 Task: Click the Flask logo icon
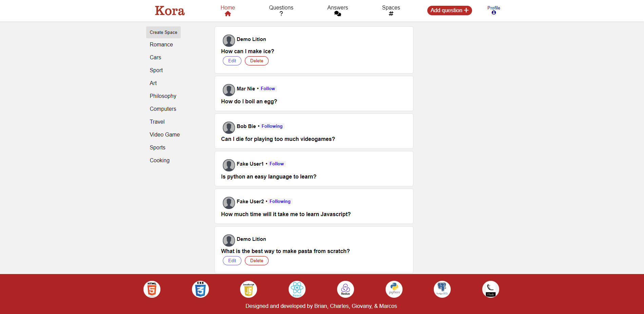490,289
